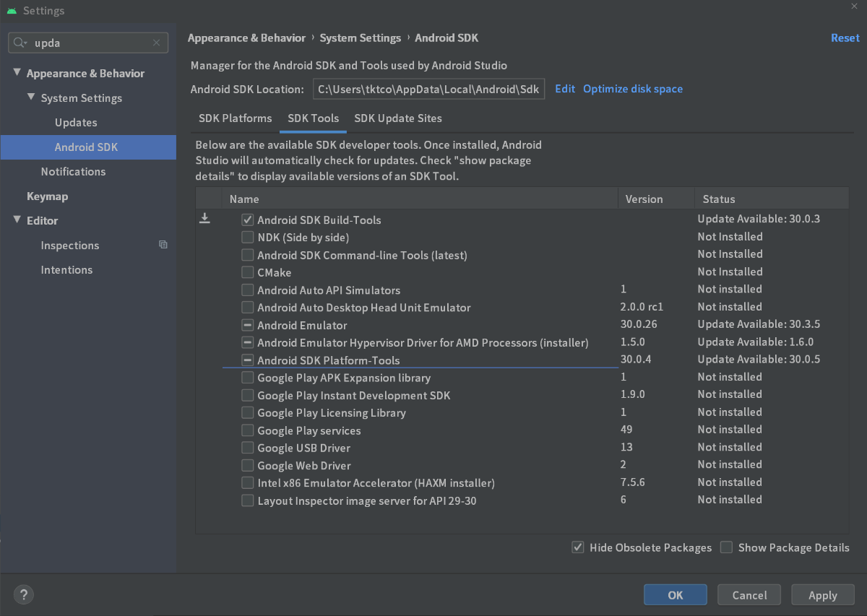Image resolution: width=867 pixels, height=616 pixels.
Task: Click the Android logo in the title bar
Action: point(11,10)
